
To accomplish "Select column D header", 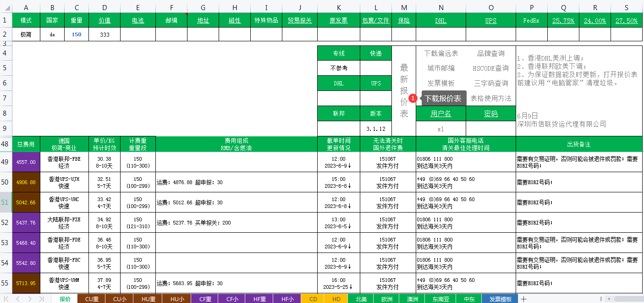I will tap(105, 7).
